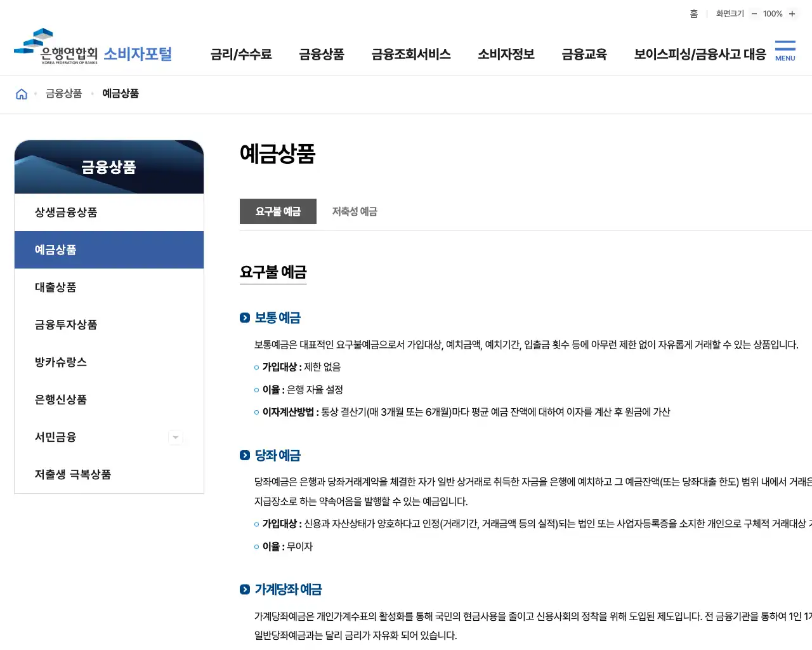Click the 가계당좌 예금 heading
The image size is (812, 650).
tap(288, 590)
